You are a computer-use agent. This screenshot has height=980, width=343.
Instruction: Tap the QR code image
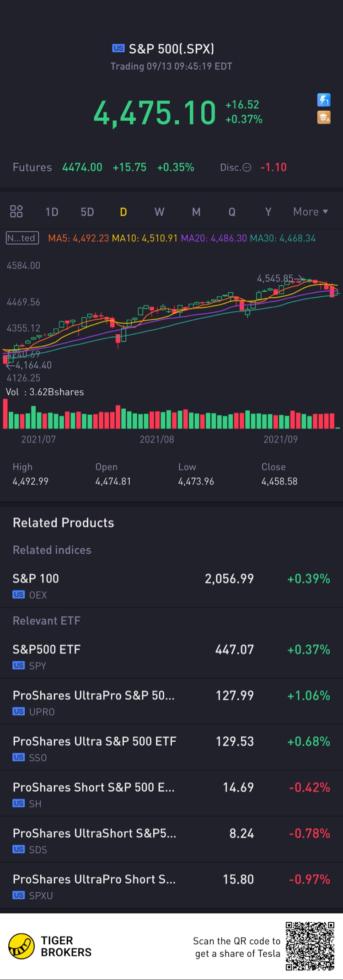pyautogui.click(x=310, y=946)
